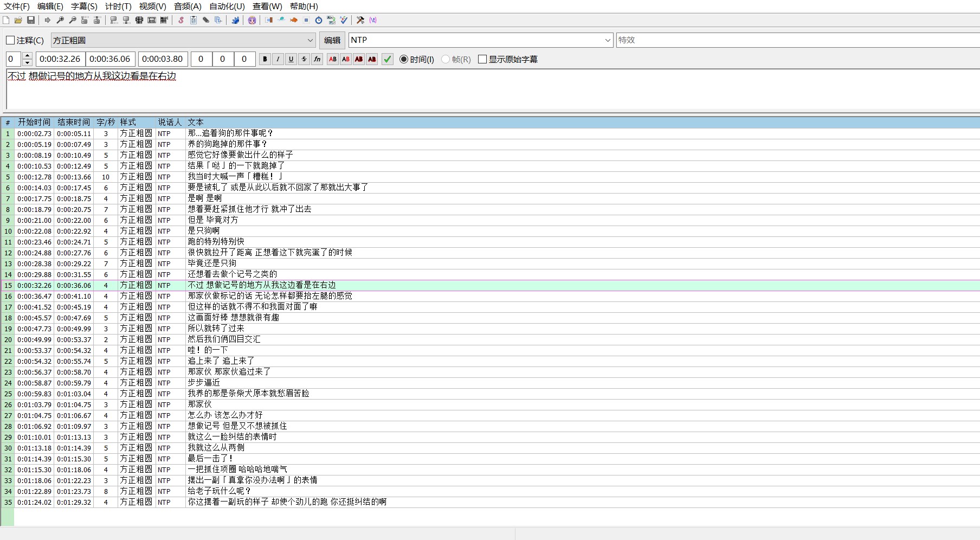
Task: Increase layer number with up arrow
Action: pyautogui.click(x=28, y=55)
